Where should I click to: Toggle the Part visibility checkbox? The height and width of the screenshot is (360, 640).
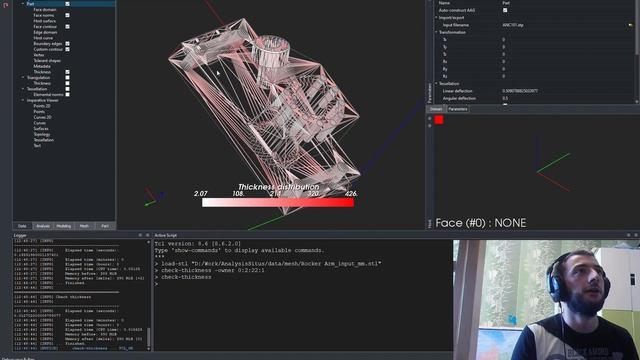(x=67, y=4)
